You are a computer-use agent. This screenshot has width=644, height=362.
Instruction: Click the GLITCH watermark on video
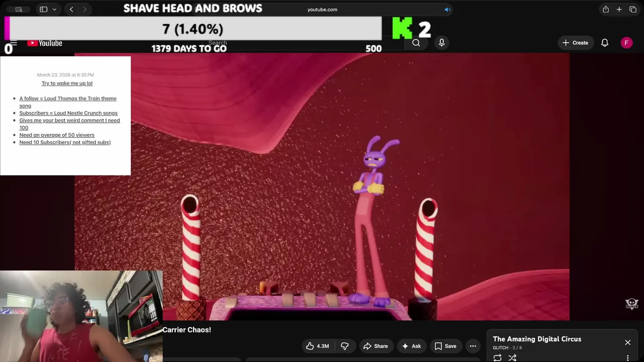click(x=632, y=304)
